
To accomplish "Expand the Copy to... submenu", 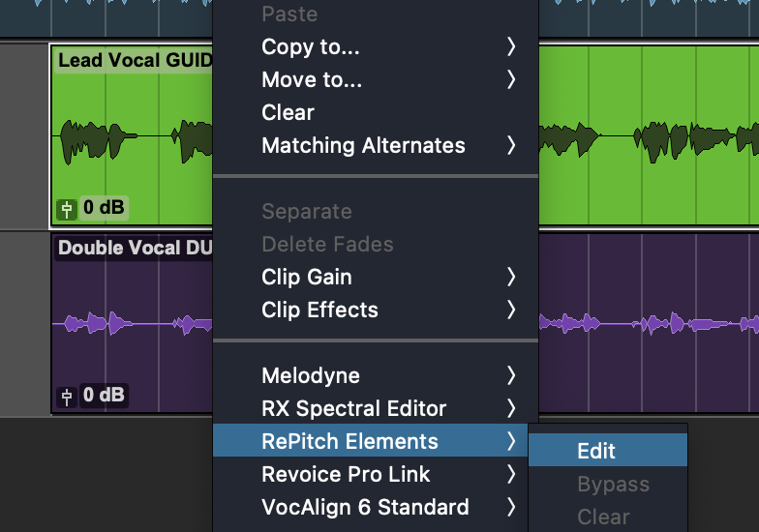I will pos(310,46).
